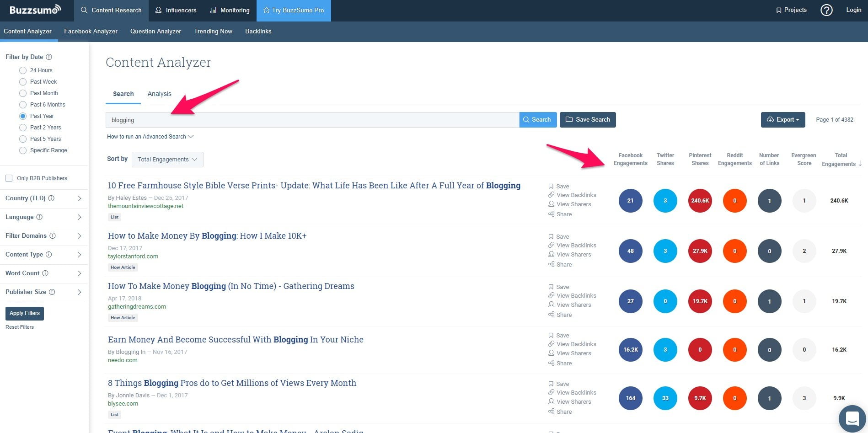Viewport: 868px width, 433px height.
Task: Open the Total Engagements sort dropdown
Action: pyautogui.click(x=167, y=159)
